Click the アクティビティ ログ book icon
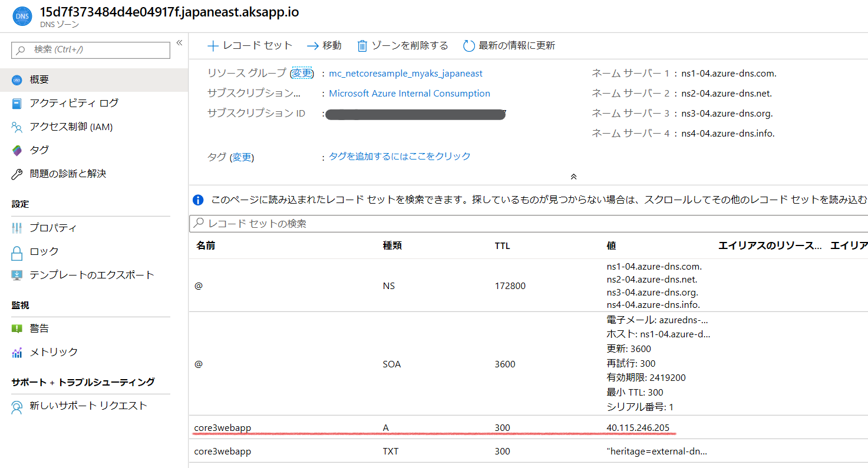The height and width of the screenshot is (468, 868). (17, 104)
